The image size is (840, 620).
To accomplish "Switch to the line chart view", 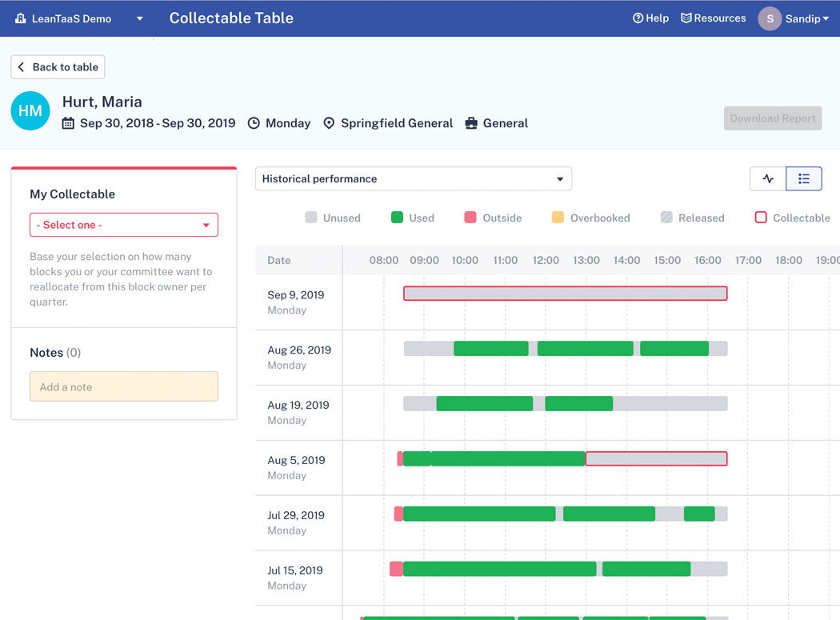I will coord(768,179).
